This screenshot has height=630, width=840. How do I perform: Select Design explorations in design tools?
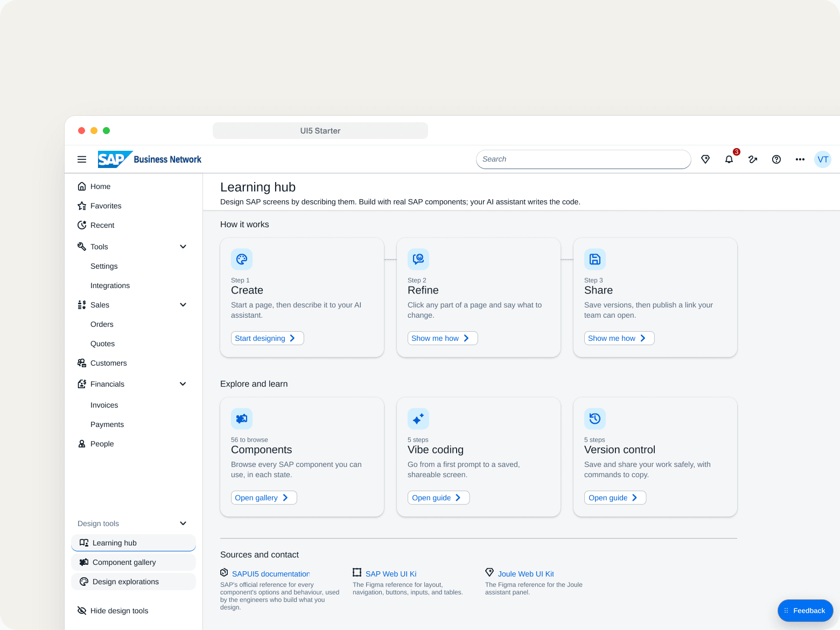(x=134, y=582)
